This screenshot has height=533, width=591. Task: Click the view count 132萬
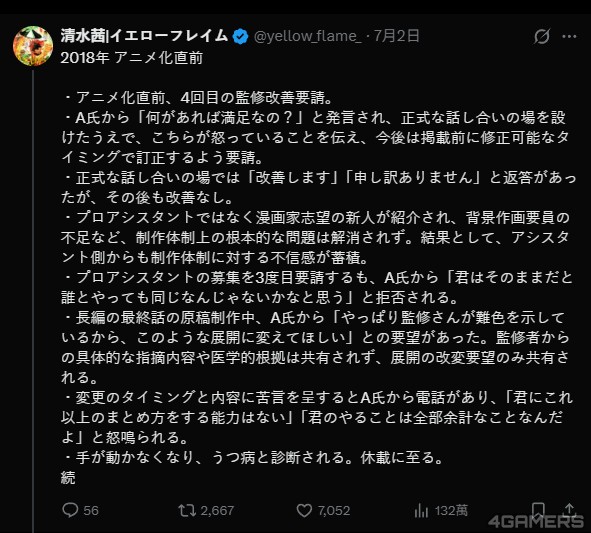pyautogui.click(x=451, y=511)
